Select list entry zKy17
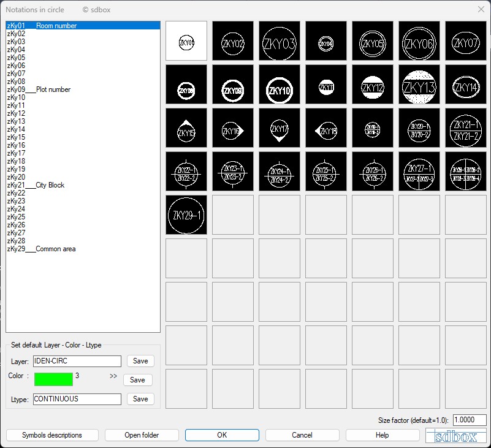This screenshot has height=448, width=491. click(83, 153)
